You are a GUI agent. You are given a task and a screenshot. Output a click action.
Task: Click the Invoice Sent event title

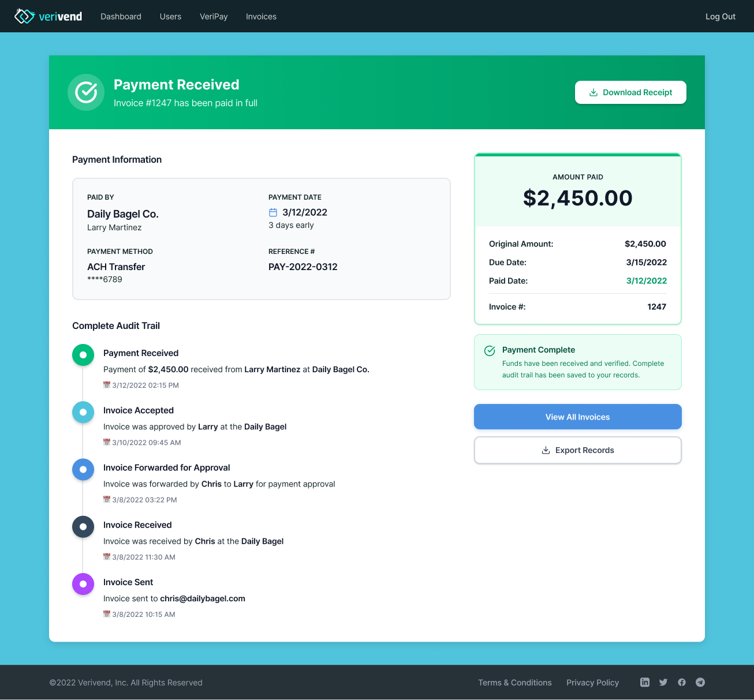128,582
